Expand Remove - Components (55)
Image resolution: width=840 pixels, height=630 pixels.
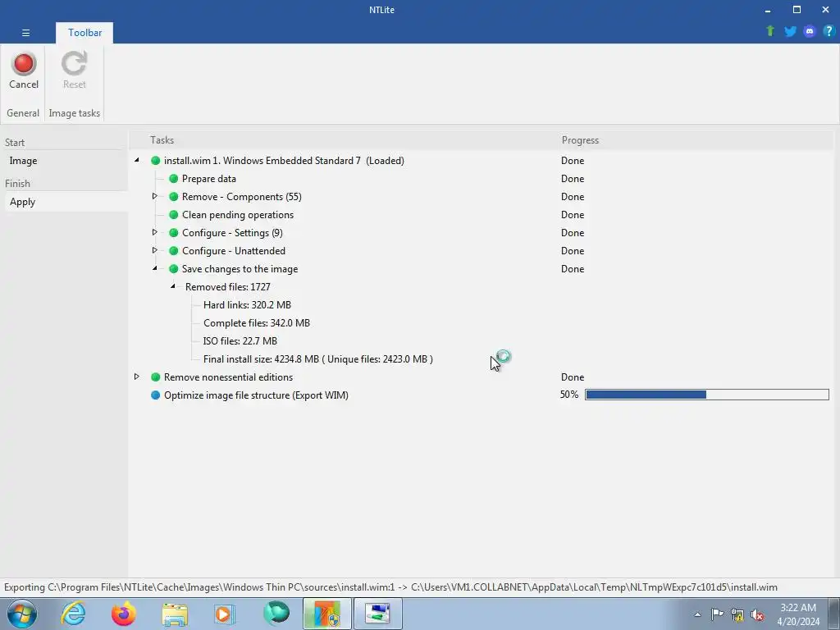click(x=155, y=196)
